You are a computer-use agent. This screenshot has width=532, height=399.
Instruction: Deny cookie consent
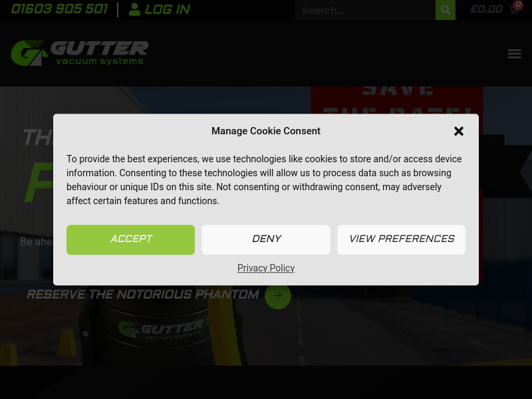(266, 239)
